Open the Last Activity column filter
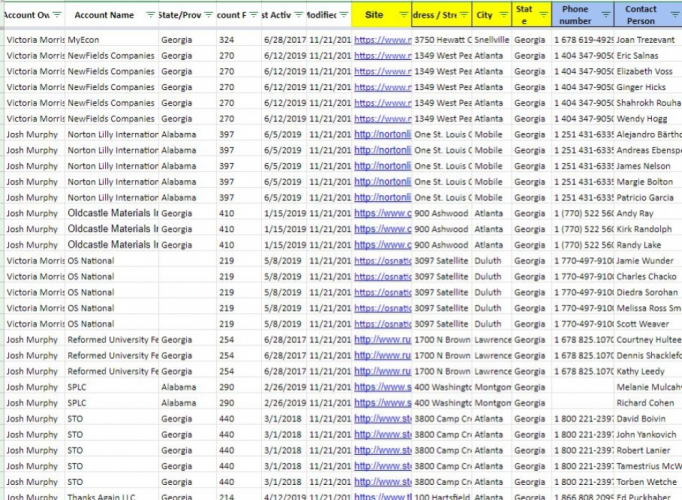The image size is (682, 500). pos(298,15)
